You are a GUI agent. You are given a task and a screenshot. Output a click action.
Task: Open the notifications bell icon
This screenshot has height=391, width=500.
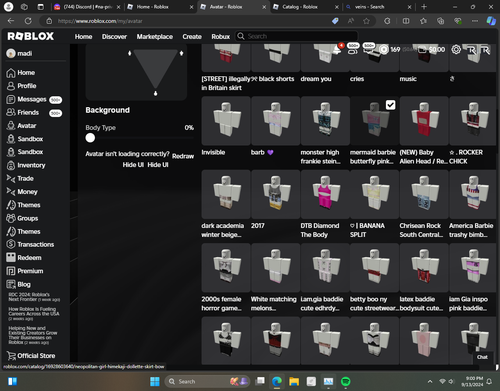click(x=337, y=49)
